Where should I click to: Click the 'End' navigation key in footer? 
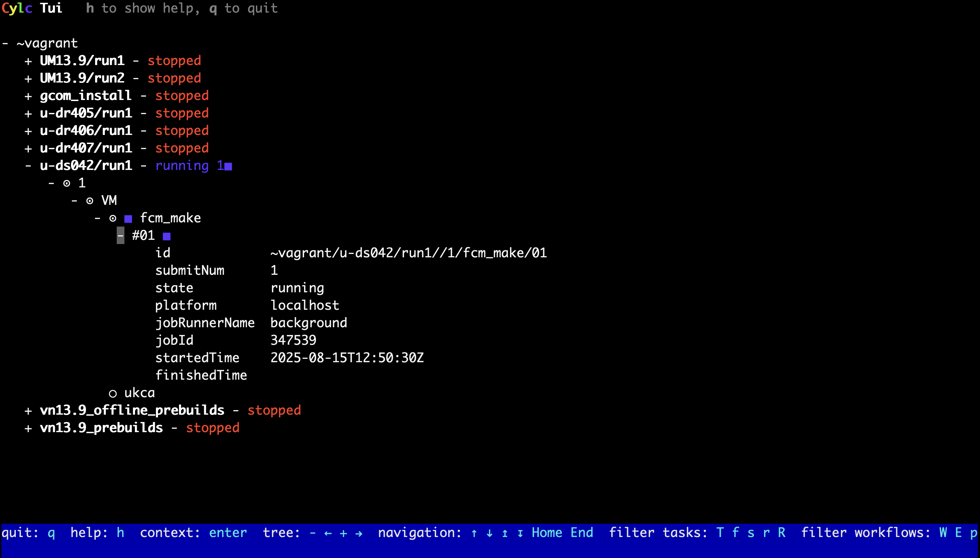tap(582, 533)
